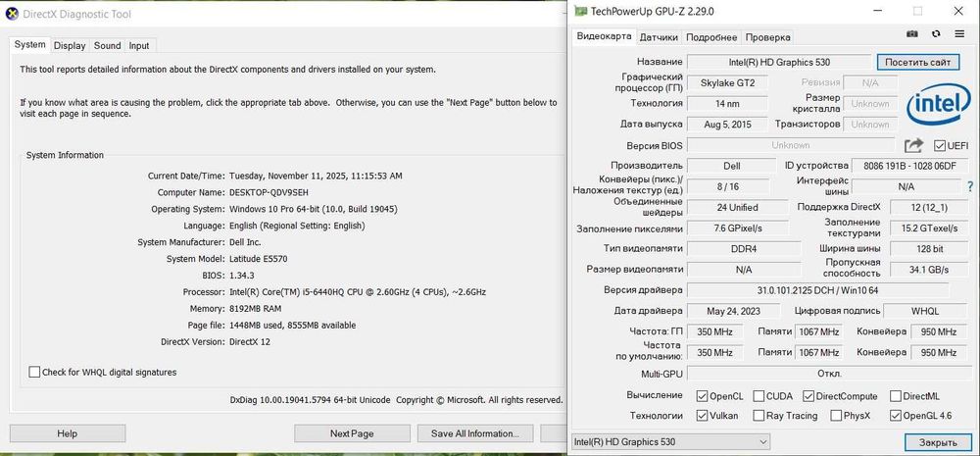Click GPU-Z title bar app icon

580,11
